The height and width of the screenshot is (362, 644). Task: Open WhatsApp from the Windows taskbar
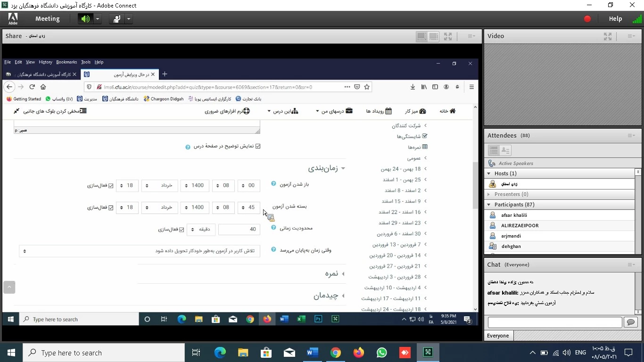(381, 353)
